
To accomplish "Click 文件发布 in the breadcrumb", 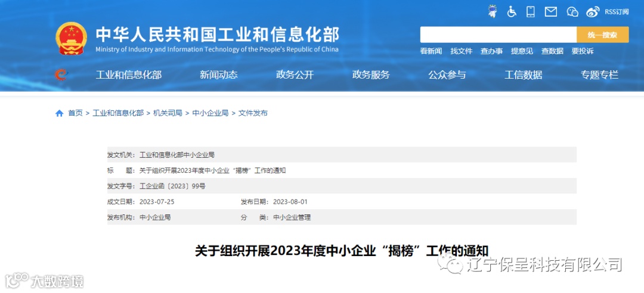I will tap(253, 113).
